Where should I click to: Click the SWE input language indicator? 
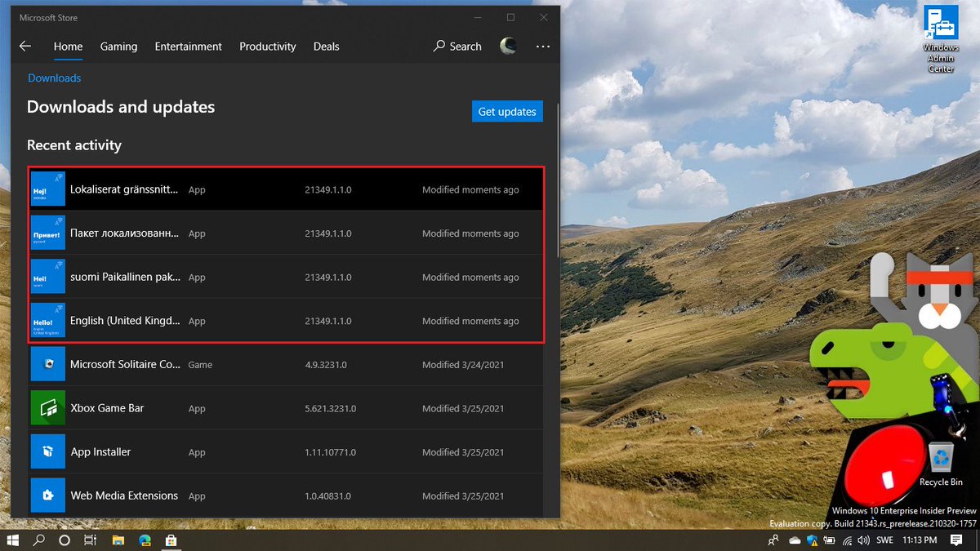(x=884, y=540)
